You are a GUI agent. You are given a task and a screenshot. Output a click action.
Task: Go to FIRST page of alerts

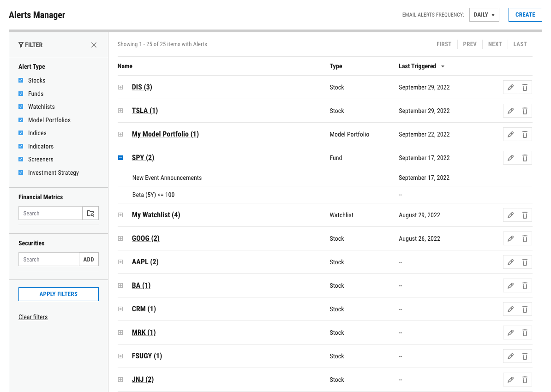(444, 44)
